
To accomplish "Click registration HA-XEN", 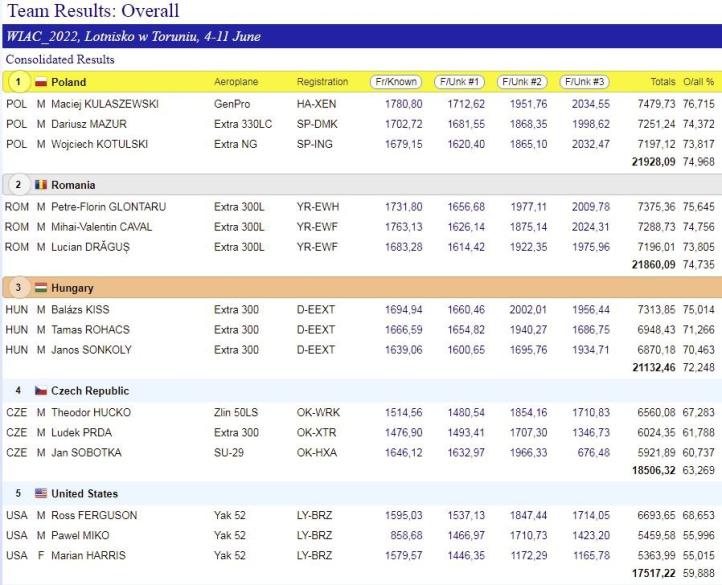I will (x=316, y=104).
